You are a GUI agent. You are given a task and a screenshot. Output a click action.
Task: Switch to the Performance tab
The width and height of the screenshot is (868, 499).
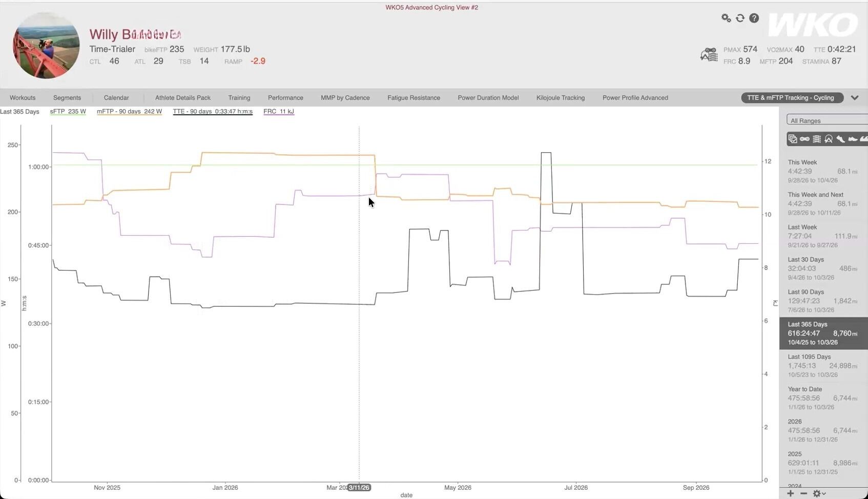(285, 98)
